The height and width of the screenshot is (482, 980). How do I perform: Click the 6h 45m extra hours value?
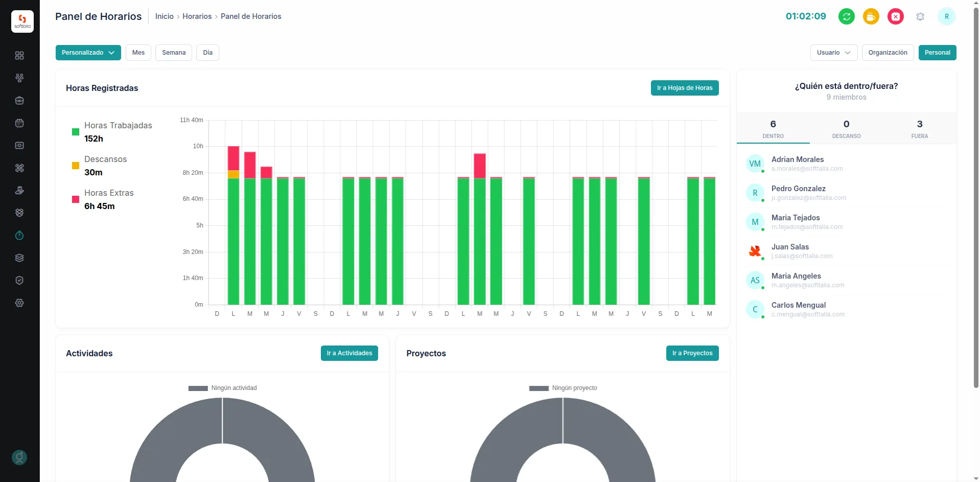click(x=100, y=206)
